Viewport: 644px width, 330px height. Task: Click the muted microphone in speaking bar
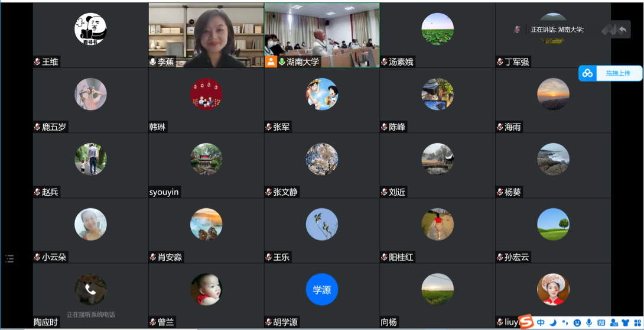[517, 30]
